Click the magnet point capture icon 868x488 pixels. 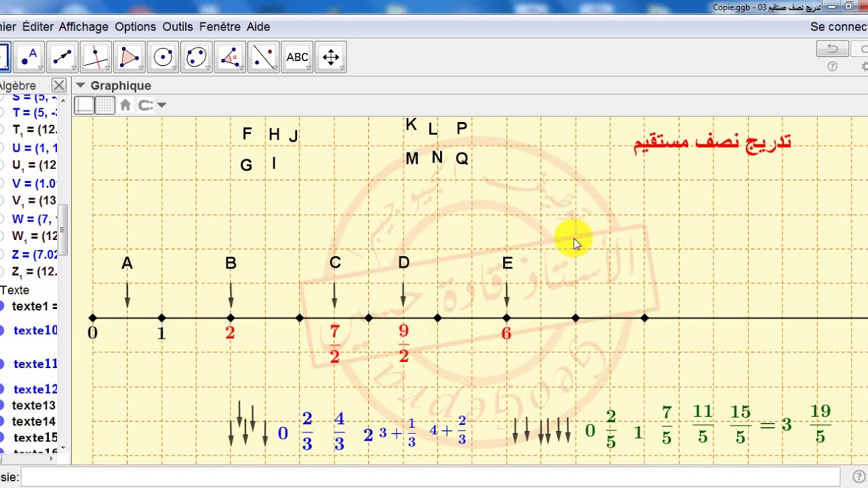(145, 105)
